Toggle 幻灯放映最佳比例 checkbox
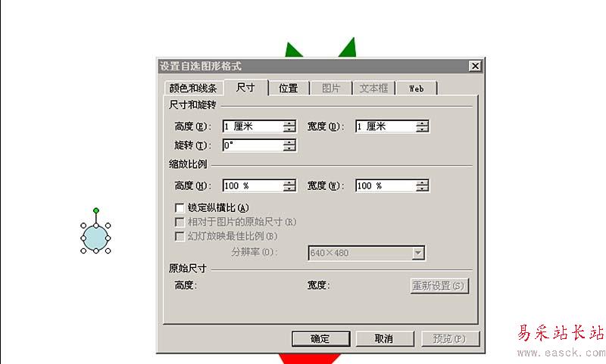This screenshot has width=606, height=364. [x=180, y=236]
